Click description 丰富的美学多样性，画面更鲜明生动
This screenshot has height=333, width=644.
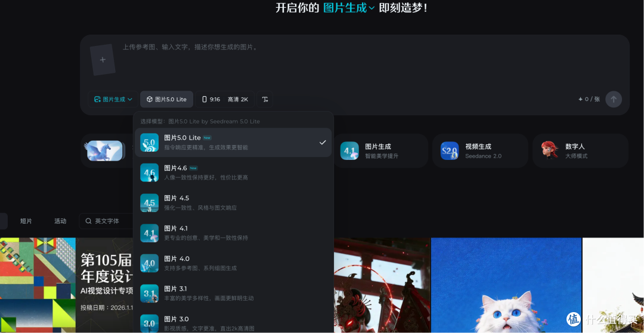click(x=209, y=298)
